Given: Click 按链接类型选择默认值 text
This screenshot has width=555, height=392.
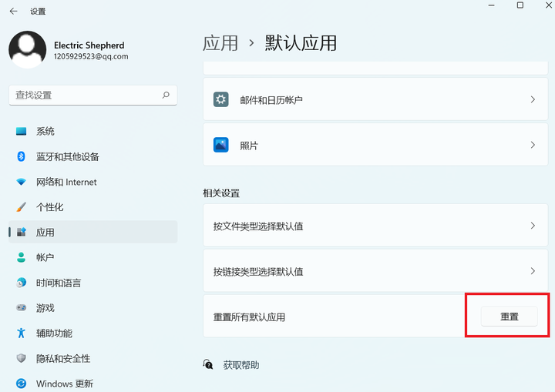Looking at the screenshot, I should (x=258, y=272).
